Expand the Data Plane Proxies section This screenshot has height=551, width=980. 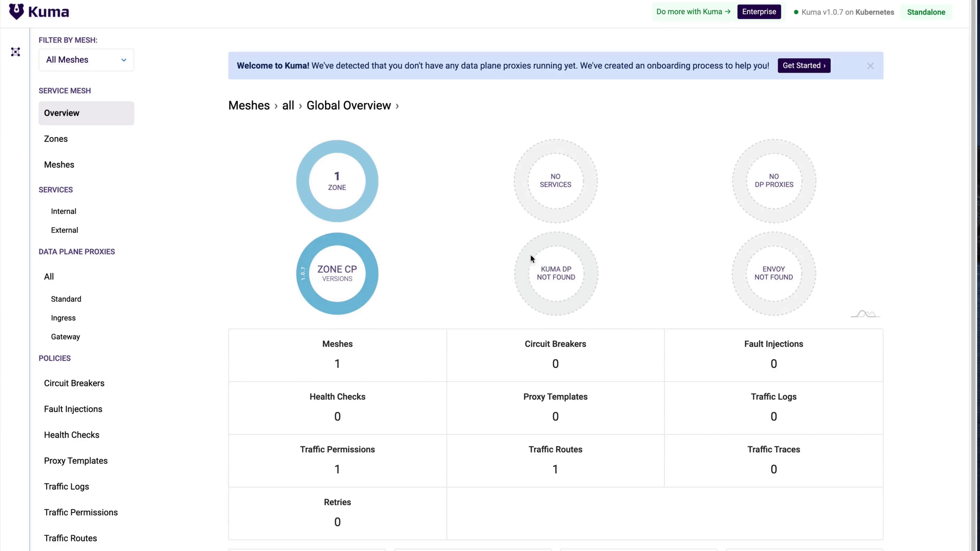point(77,251)
